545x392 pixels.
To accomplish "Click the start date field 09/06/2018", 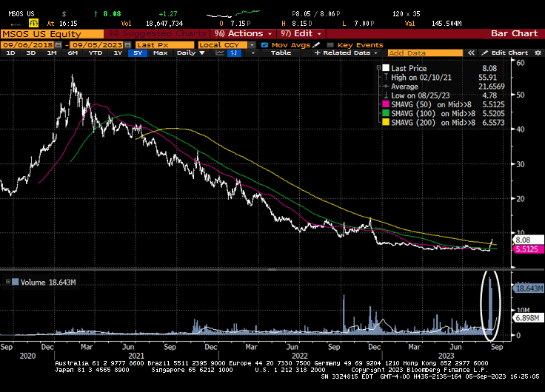I will tap(28, 45).
